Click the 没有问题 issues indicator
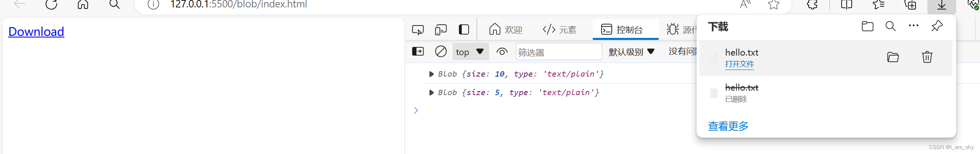This screenshot has height=154, width=980. pyautogui.click(x=683, y=51)
